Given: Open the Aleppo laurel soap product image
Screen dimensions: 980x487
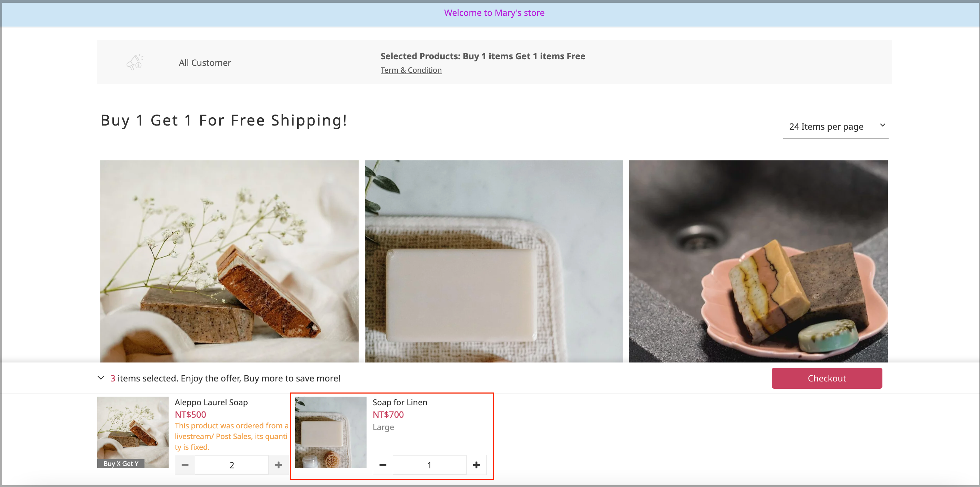Looking at the screenshot, I should point(229,261).
